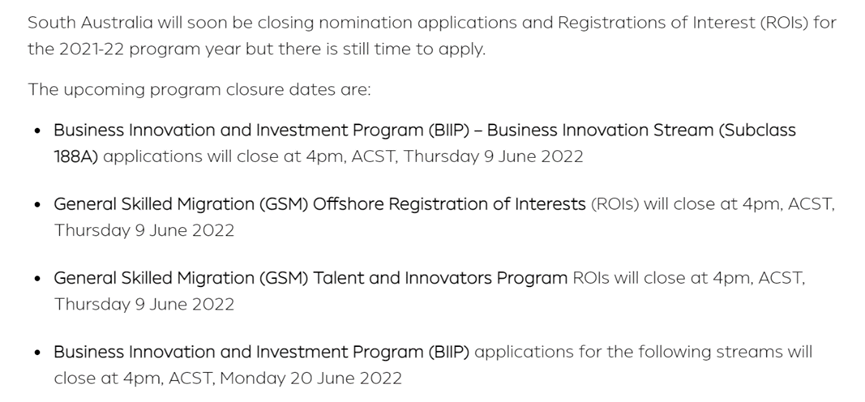Select bold "Business Innovation Stream (Subclass" text

coord(642,130)
